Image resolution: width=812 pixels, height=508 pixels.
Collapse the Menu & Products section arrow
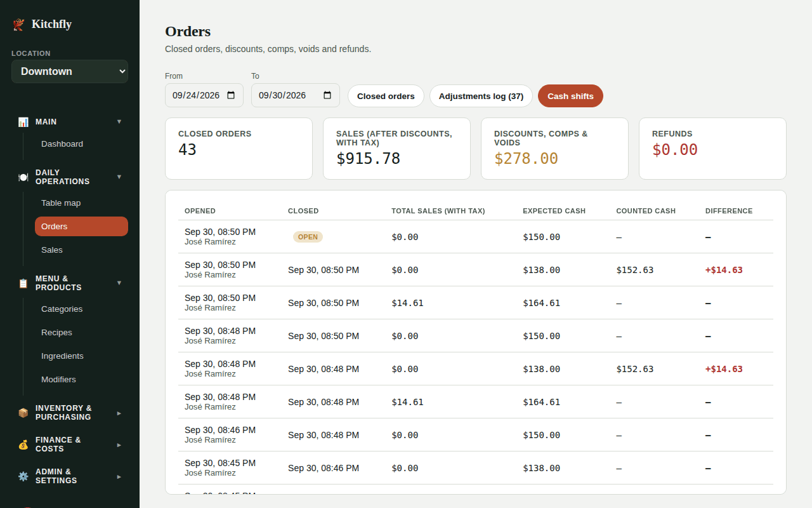point(119,283)
